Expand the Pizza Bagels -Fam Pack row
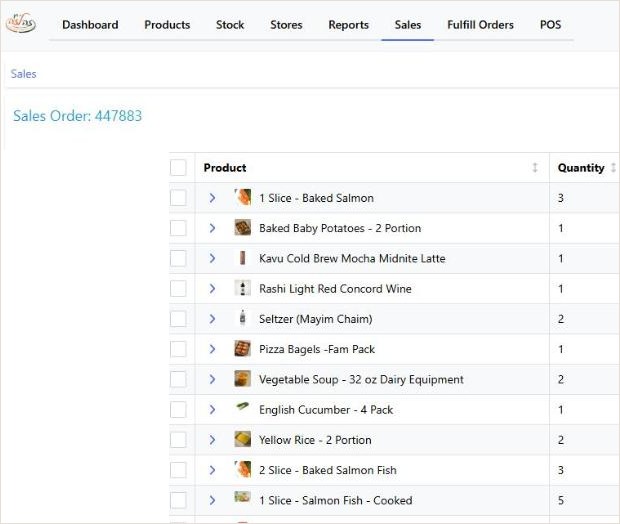The width and height of the screenshot is (620, 524). (x=212, y=349)
